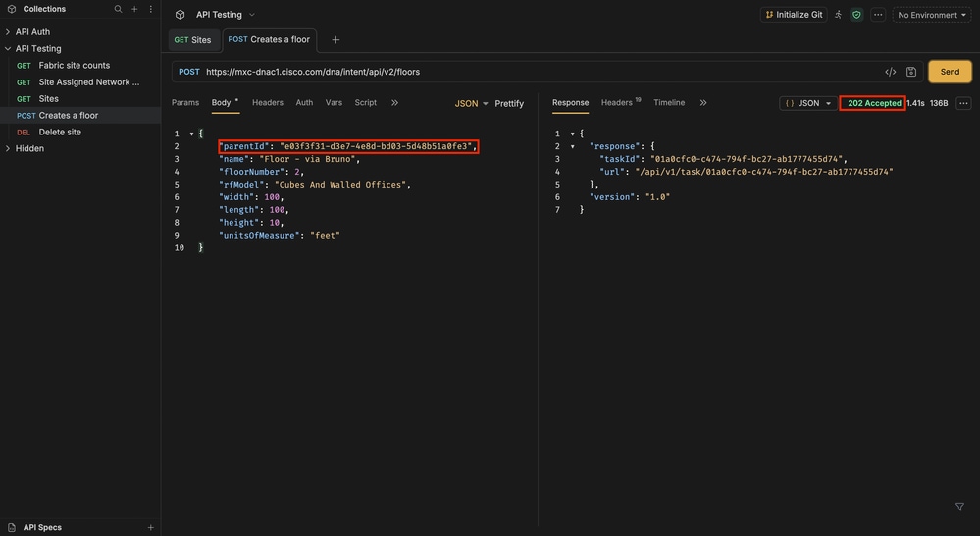Open the Timeline response tab
Image resolution: width=980 pixels, height=536 pixels.
pos(669,102)
